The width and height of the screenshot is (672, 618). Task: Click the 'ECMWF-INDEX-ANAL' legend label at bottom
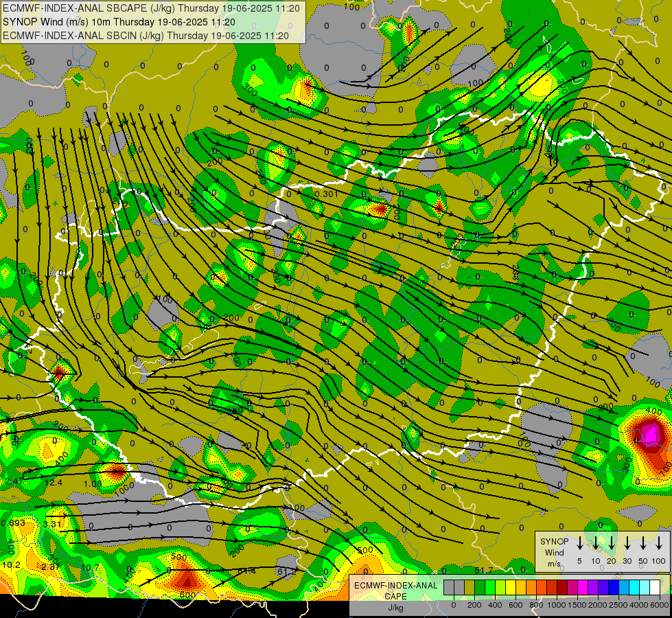(395, 586)
